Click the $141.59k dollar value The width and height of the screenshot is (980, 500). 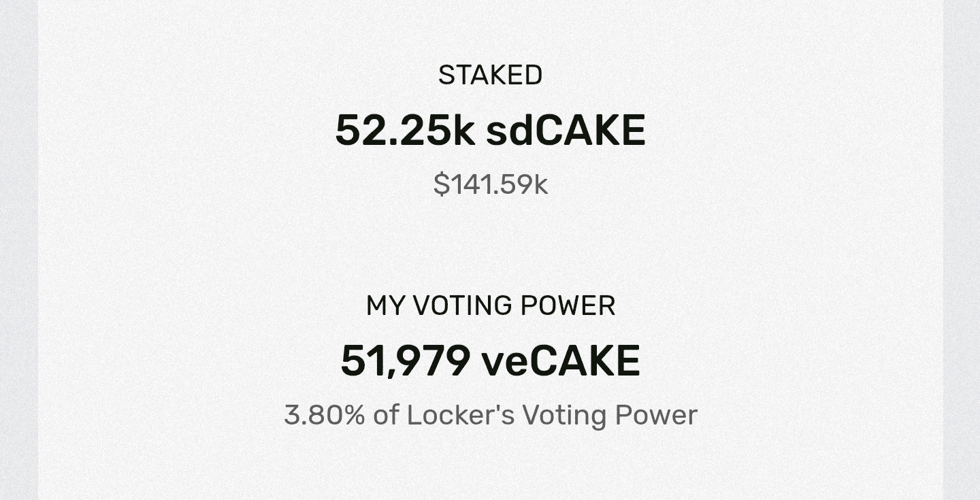tap(490, 184)
